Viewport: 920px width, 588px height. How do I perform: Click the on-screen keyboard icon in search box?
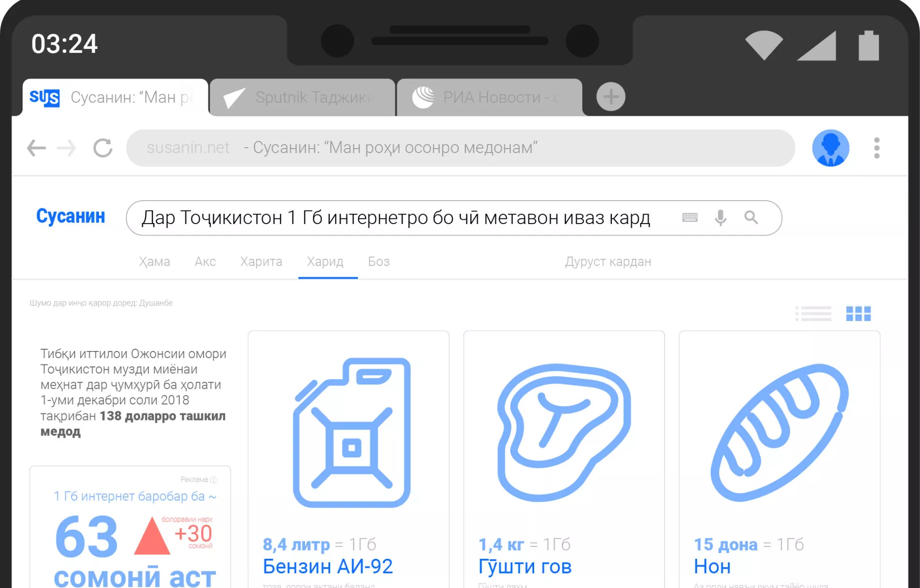tap(690, 217)
